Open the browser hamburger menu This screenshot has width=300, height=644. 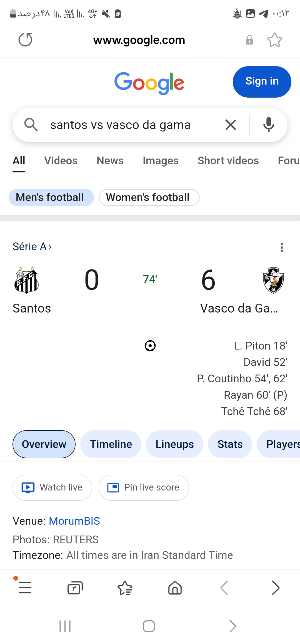(x=25, y=588)
